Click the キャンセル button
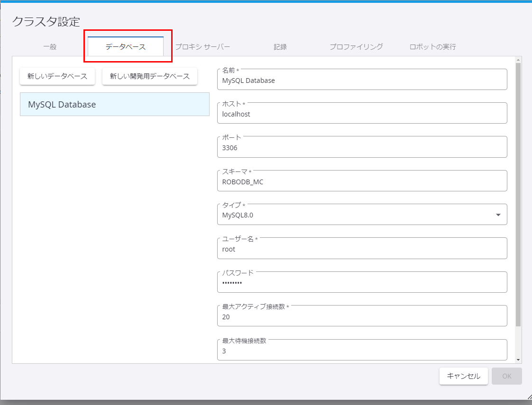Viewport: 532px width, 405px height. pos(463,376)
